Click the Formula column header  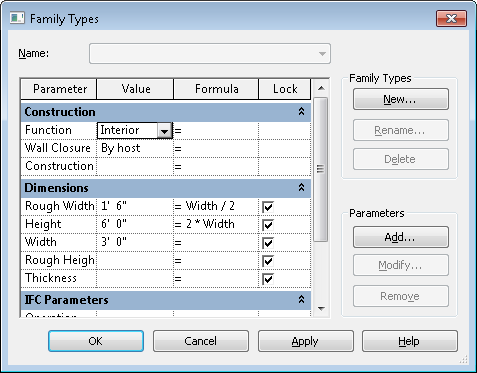tap(216, 89)
